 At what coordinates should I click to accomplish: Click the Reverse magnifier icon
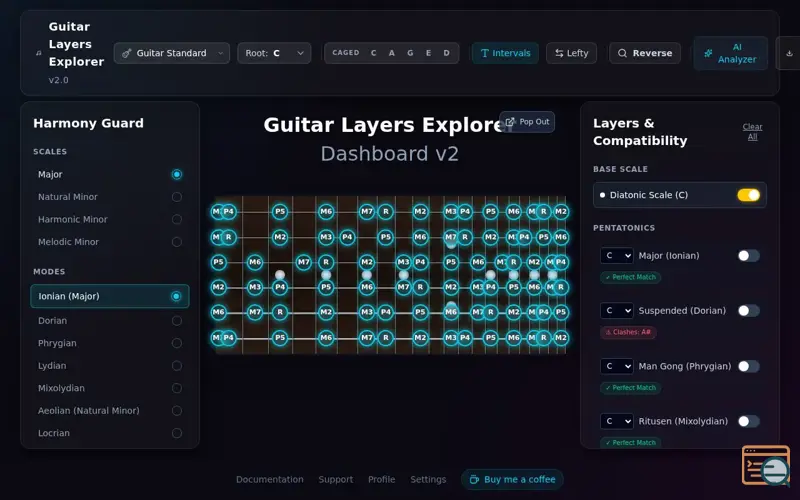pos(622,53)
